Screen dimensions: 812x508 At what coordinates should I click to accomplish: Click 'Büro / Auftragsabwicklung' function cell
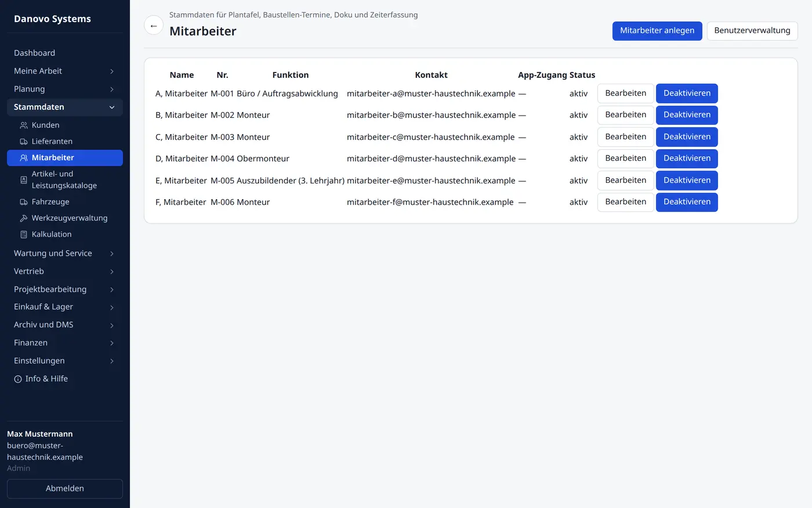pos(287,93)
